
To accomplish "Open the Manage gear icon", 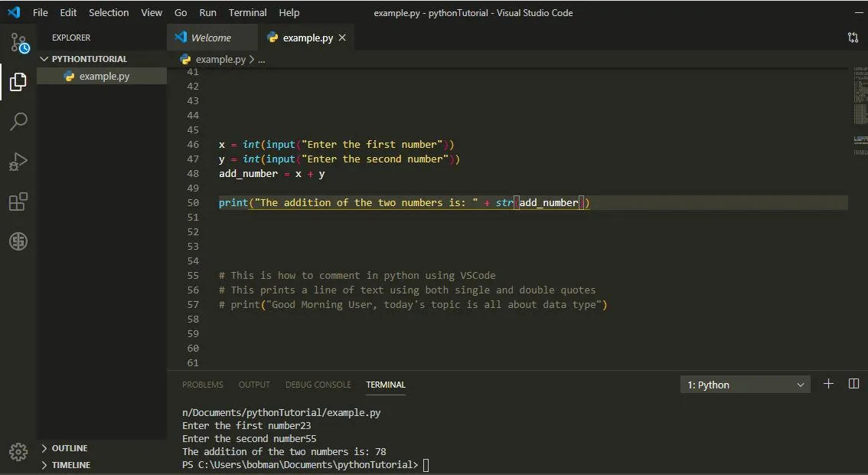I will point(18,452).
